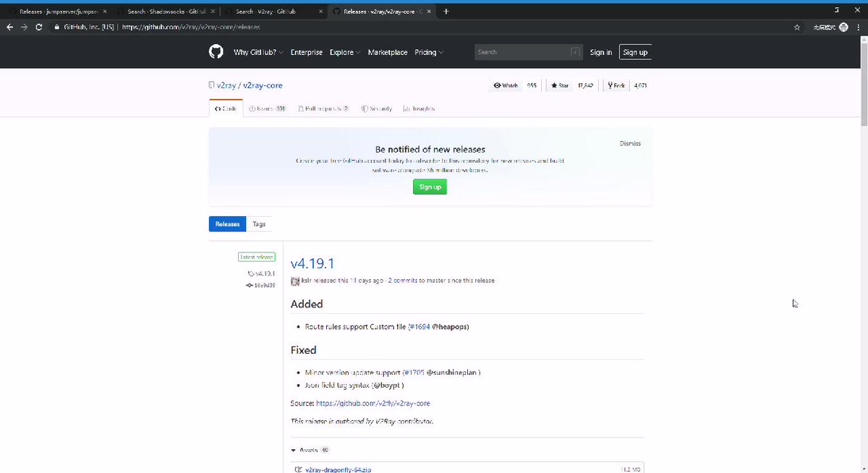Screen dimensions: 868x473
Task: Click the Watch button
Action: pos(506,85)
